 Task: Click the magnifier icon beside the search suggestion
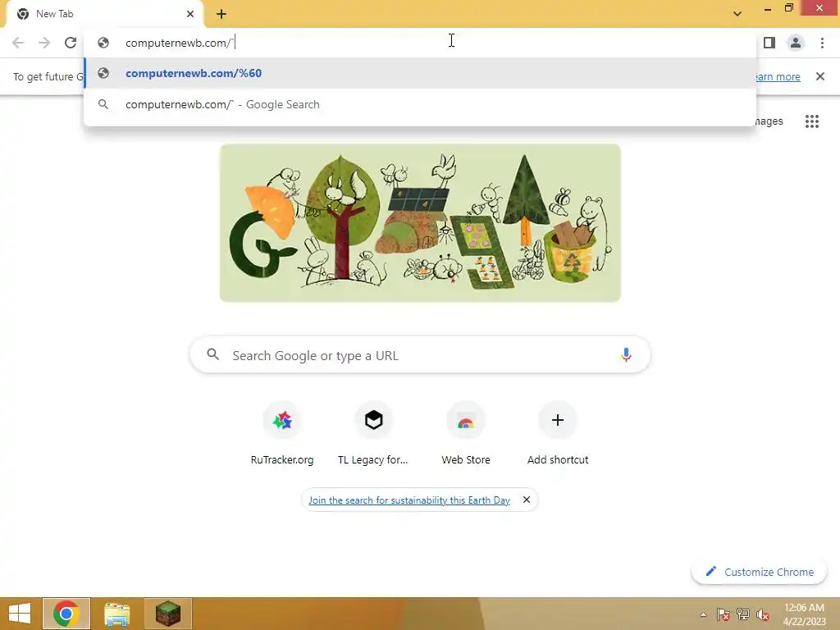click(x=103, y=104)
